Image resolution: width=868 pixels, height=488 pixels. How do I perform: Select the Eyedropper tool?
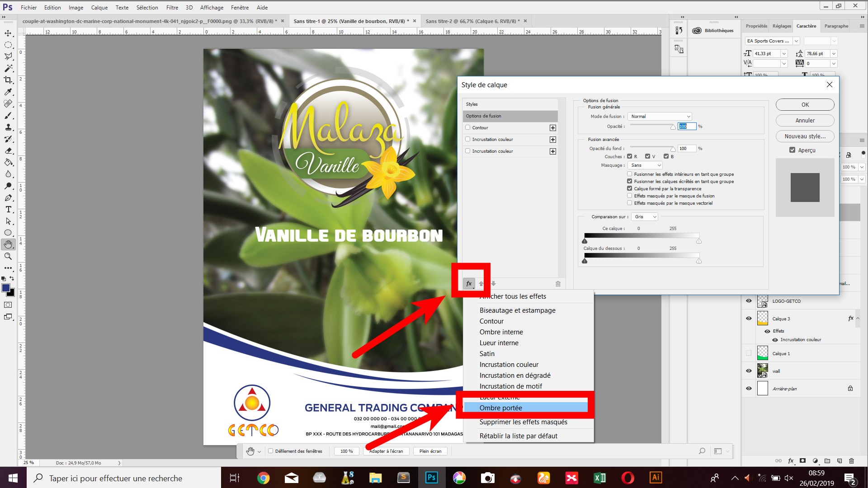(x=8, y=92)
